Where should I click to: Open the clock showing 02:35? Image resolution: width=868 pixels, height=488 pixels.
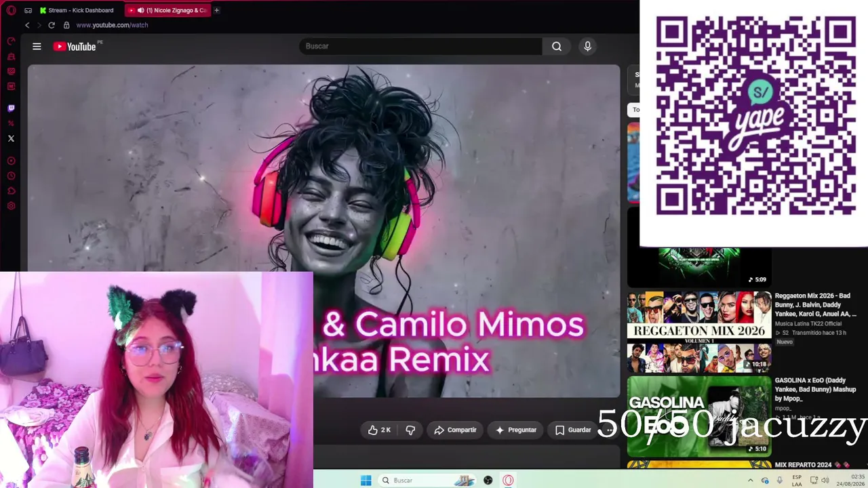pyautogui.click(x=850, y=481)
